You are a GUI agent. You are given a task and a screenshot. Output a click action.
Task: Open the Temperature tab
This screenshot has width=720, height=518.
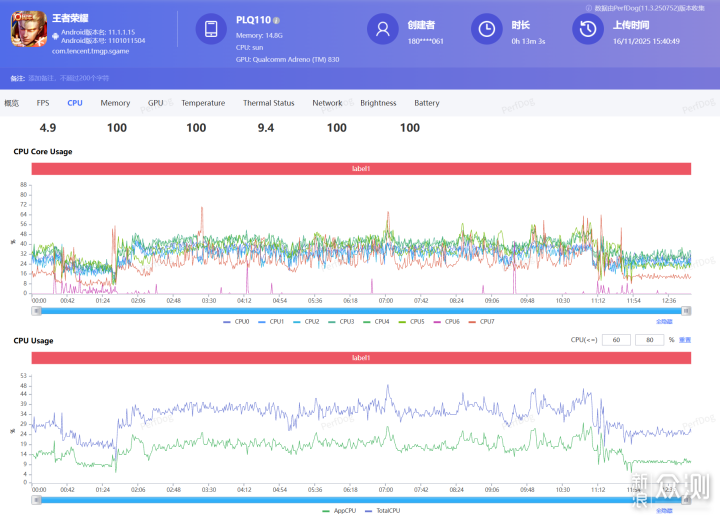[x=203, y=103]
